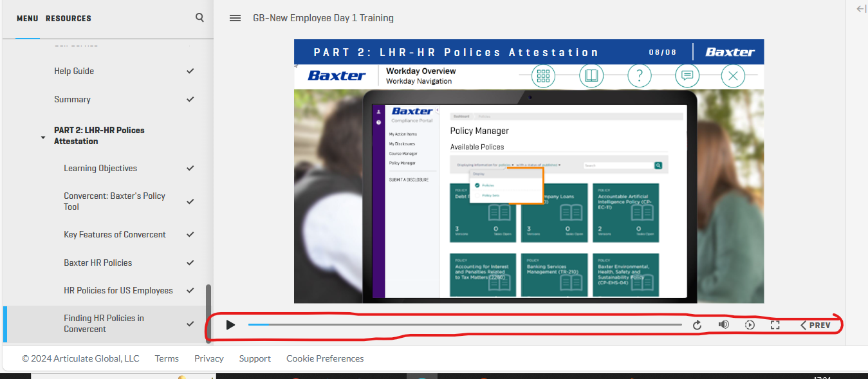868x379 pixels.
Task: Click the checkmark beside Summary
Action: 190,99
